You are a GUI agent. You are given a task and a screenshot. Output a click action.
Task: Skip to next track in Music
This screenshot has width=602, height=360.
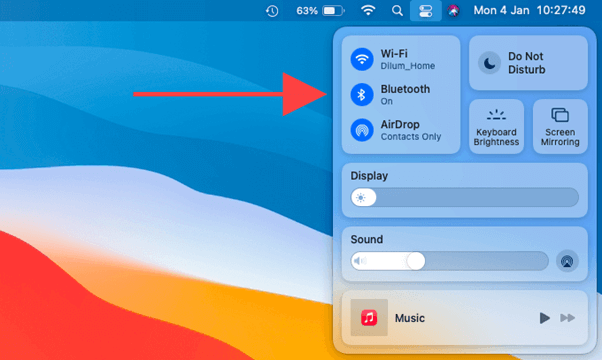pyautogui.click(x=567, y=318)
